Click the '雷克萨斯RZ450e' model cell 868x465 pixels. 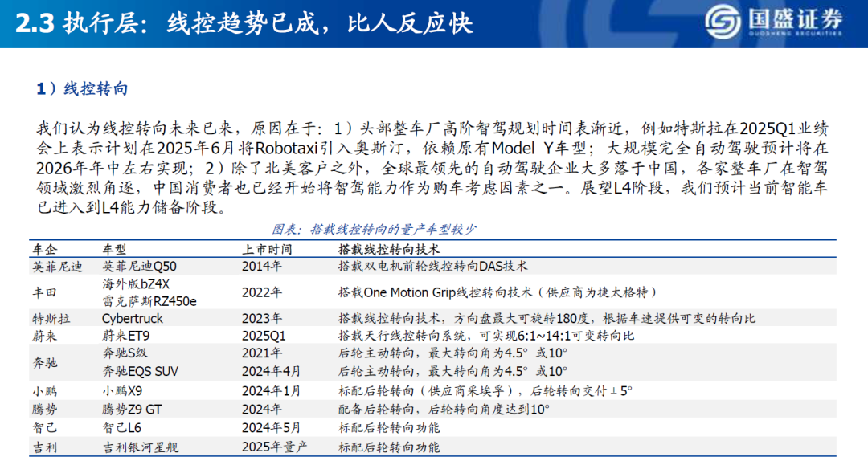149,301
